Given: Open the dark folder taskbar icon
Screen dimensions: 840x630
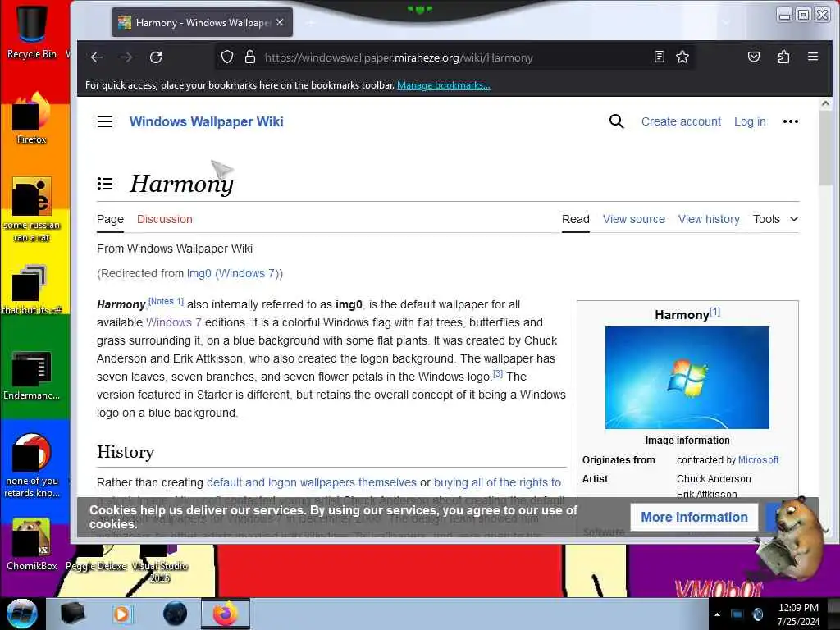Looking at the screenshot, I should tap(72, 614).
